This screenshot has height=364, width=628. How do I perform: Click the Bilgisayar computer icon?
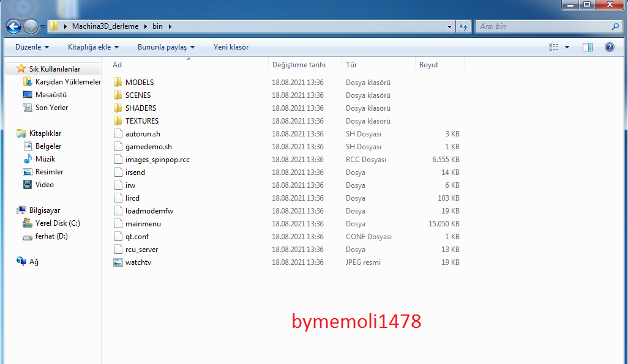[21, 210]
